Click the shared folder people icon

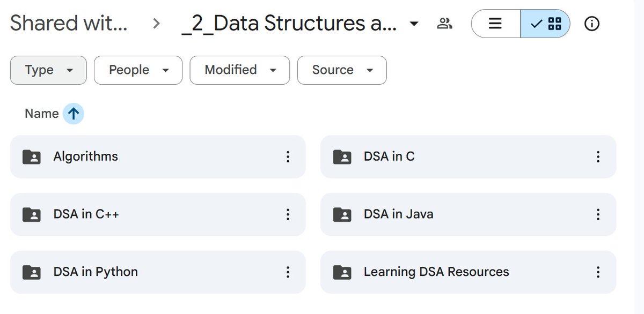point(444,24)
